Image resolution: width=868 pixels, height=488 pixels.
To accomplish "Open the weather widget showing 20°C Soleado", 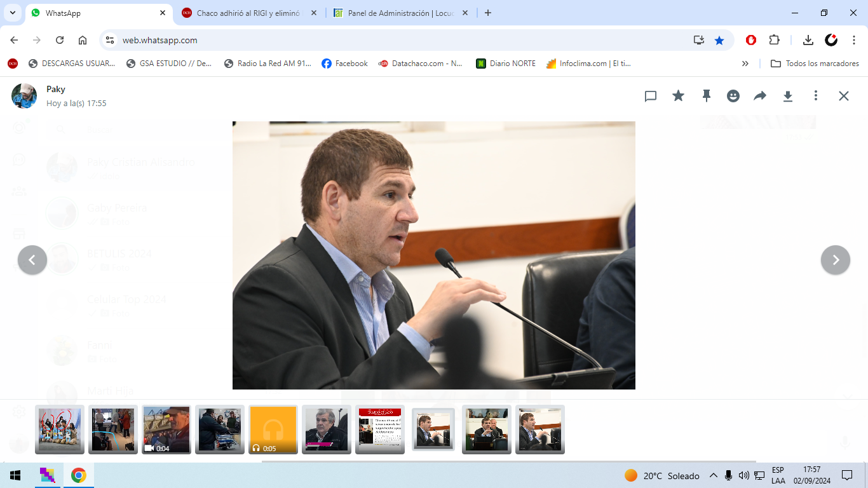I will tap(662, 475).
